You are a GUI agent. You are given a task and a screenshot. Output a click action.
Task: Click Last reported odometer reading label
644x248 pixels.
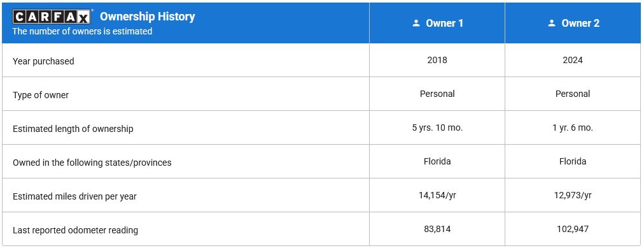pos(75,230)
